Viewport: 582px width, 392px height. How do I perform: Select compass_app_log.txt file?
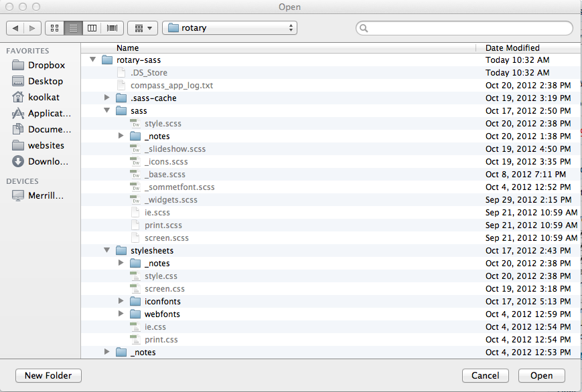(x=330, y=86)
